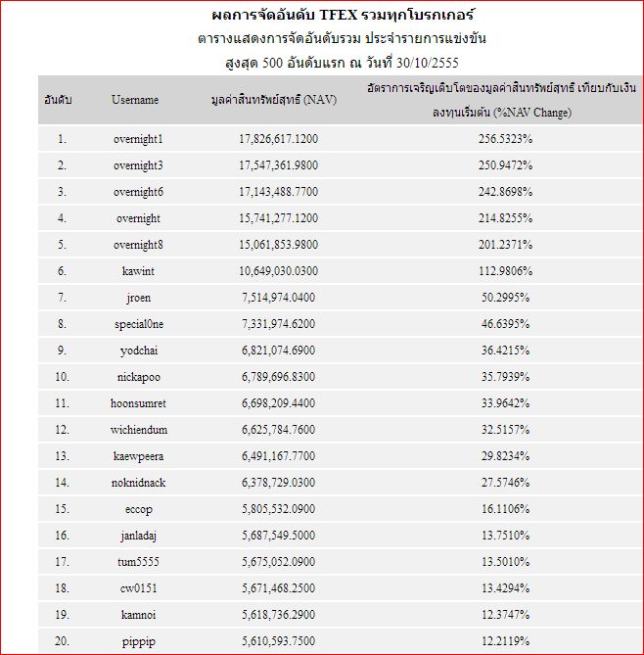Screen dimensions: 644x655
Task: Select NAV value 10,649,030.0300
Action: tap(278, 271)
